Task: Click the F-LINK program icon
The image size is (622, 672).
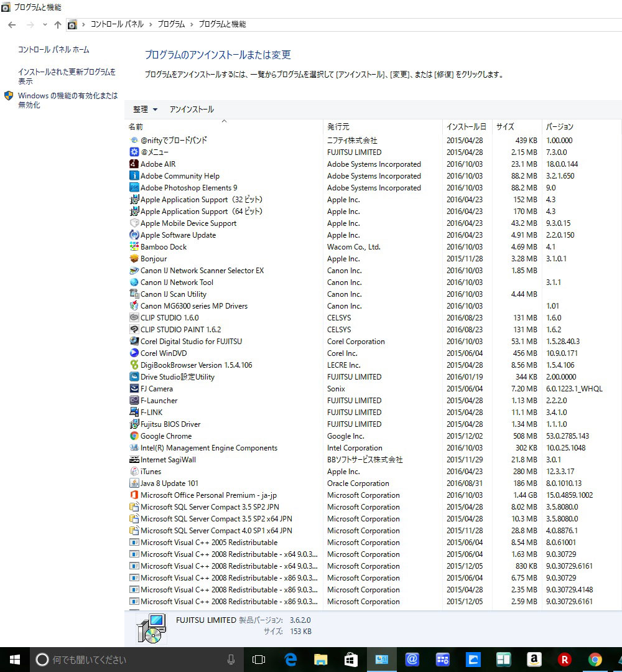Action: coord(134,412)
